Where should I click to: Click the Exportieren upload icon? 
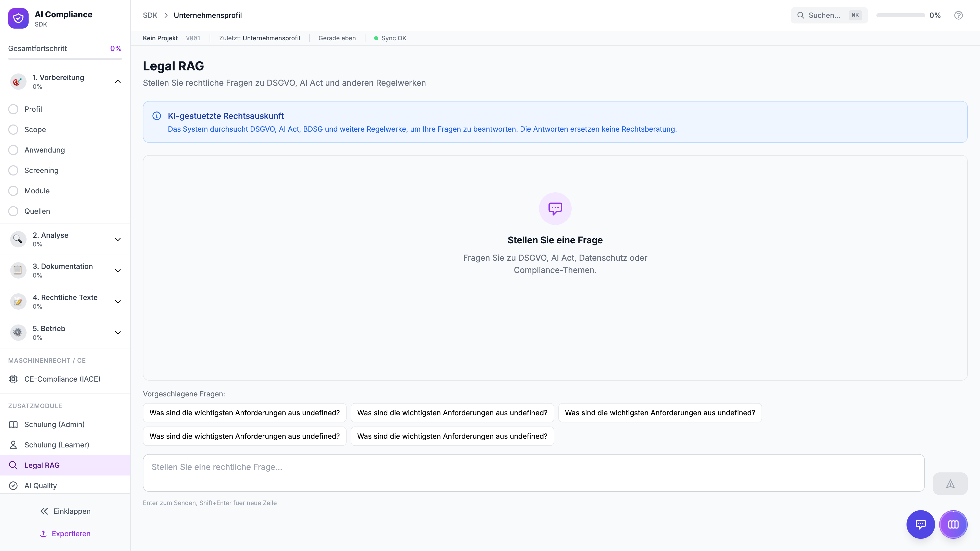[x=43, y=533]
